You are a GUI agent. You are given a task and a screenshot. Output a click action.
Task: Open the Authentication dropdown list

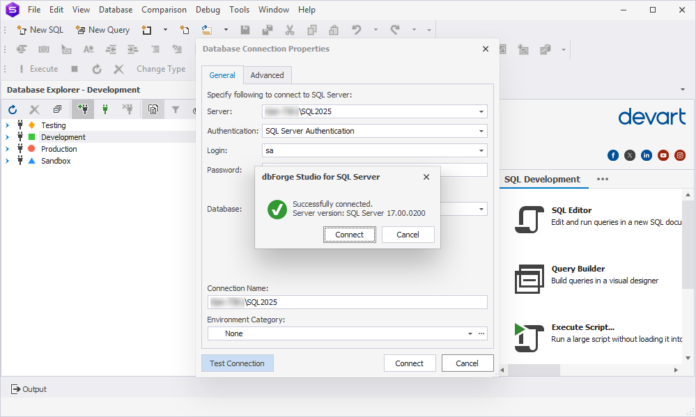pyautogui.click(x=481, y=131)
